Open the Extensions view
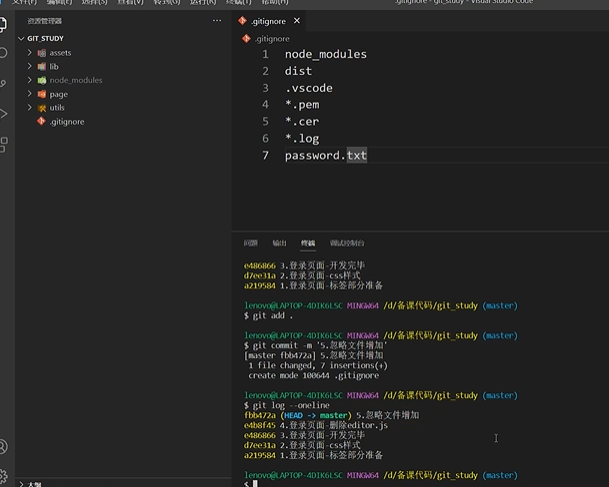 [x=5, y=145]
